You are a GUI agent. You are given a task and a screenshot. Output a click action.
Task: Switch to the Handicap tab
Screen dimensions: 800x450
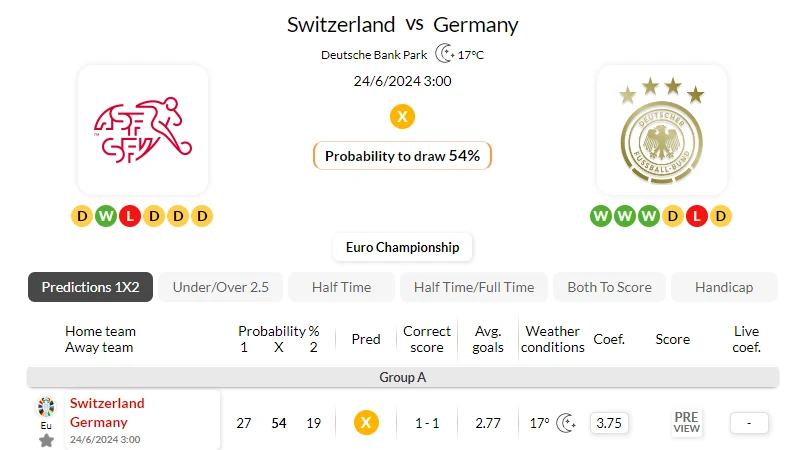[724, 287]
